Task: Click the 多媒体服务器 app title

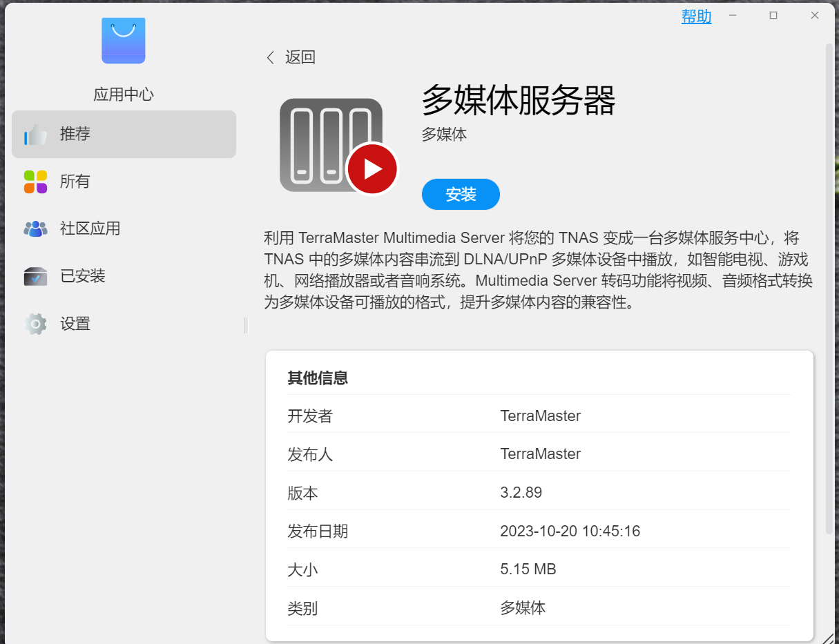Action: tap(519, 101)
